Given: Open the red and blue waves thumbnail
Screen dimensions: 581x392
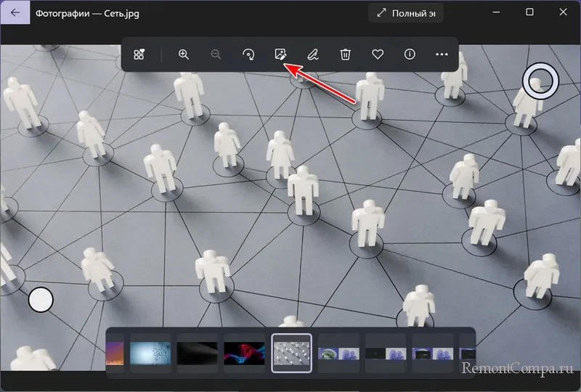Looking at the screenshot, I should click(245, 353).
